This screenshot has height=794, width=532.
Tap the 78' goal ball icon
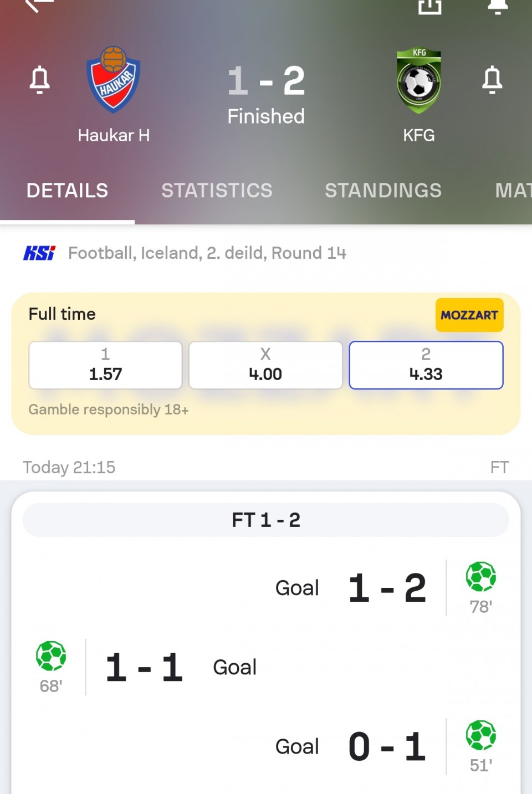[x=481, y=577]
